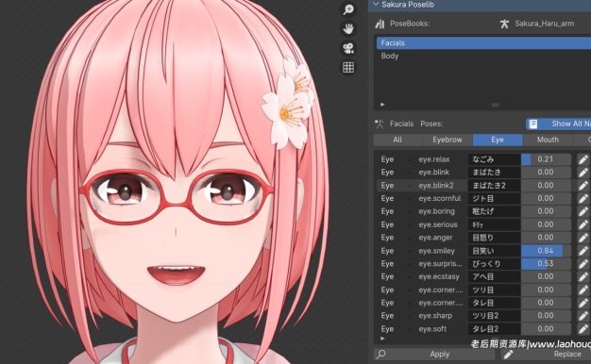Click the pencil icon on eye.anger row
Image resolution: width=591 pixels, height=364 pixels.
pyautogui.click(x=583, y=238)
